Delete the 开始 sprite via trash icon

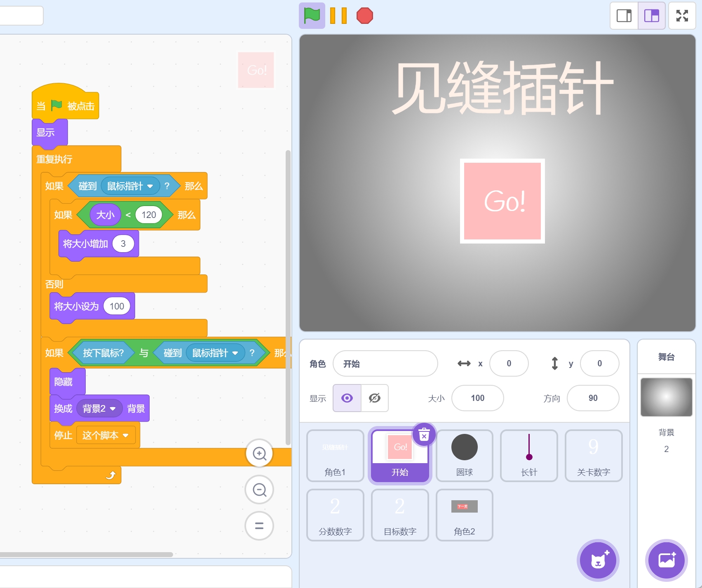click(x=424, y=433)
